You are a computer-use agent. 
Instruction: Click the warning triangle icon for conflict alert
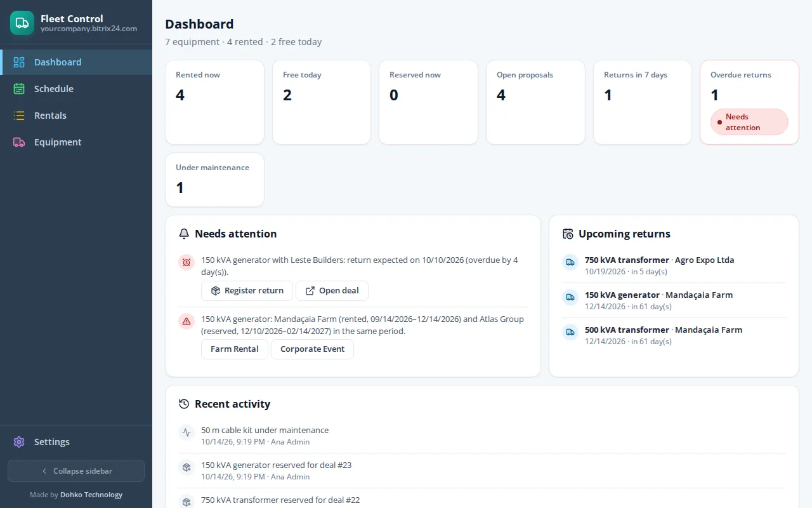[187, 321]
